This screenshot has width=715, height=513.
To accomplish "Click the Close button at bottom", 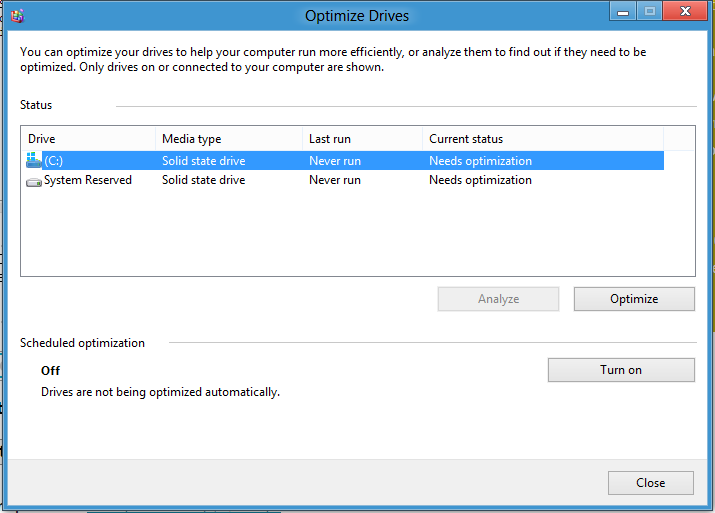I will 651,483.
